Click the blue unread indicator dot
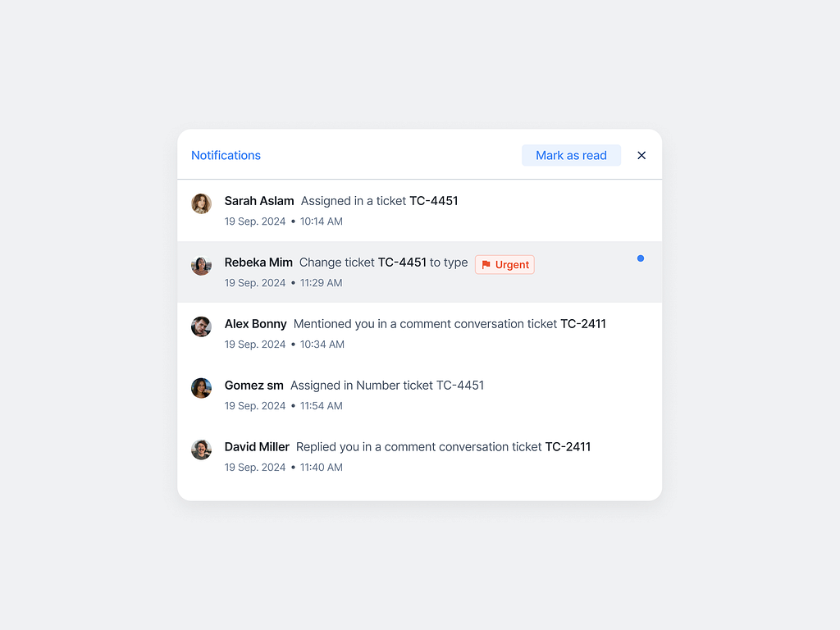Screen dimensions: 840x630 click(x=641, y=258)
